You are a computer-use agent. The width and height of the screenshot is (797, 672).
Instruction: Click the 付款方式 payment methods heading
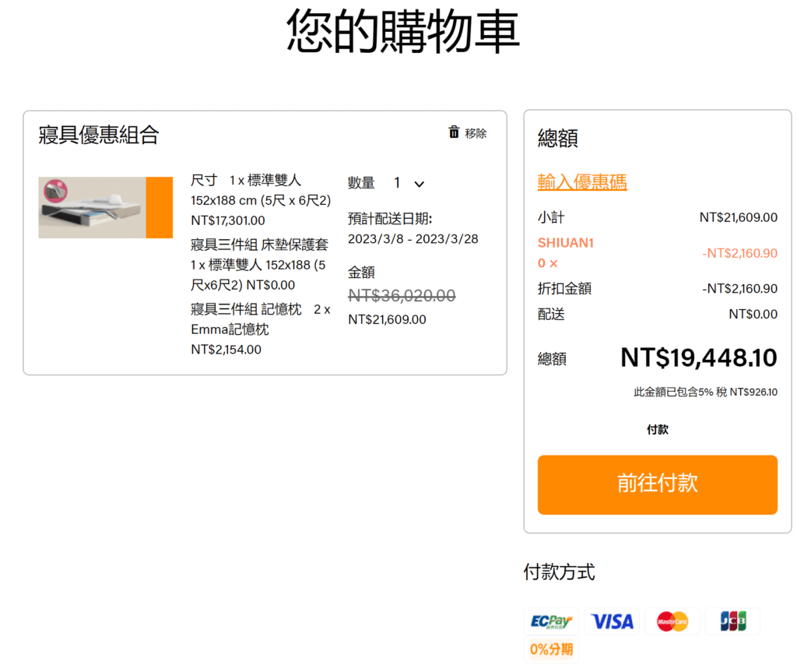click(x=559, y=572)
